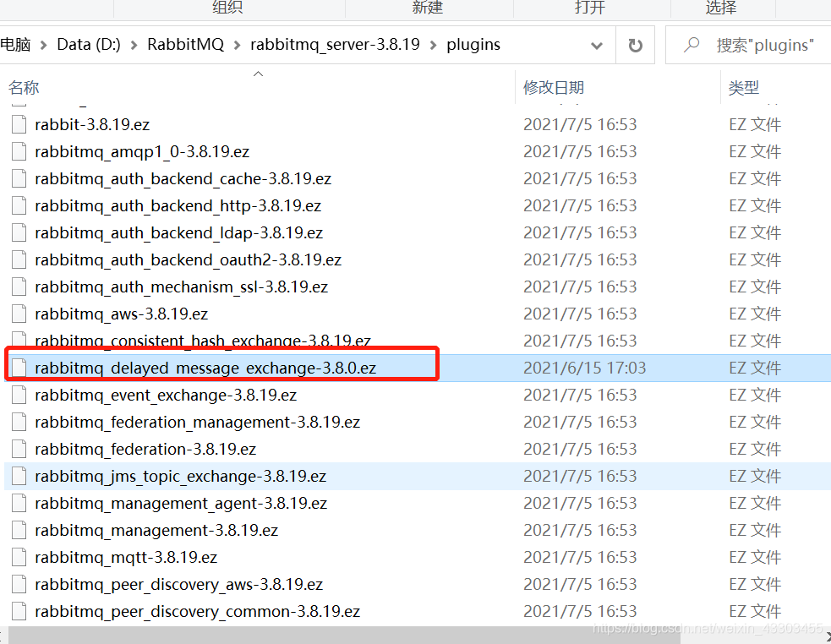Click file icon of rabbitmq_federation_management-3.8.19.ez
Viewport: 831px width, 644px height.
[19, 422]
